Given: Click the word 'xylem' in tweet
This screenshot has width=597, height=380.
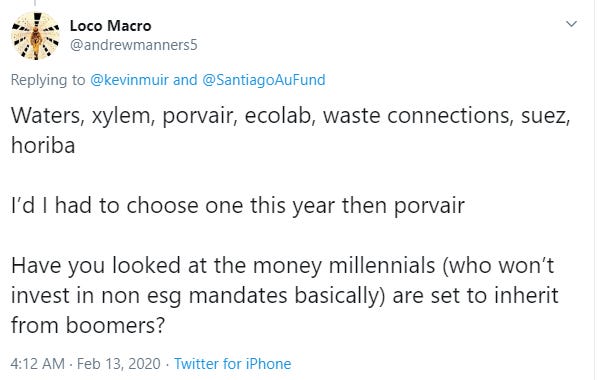Looking at the screenshot, I should point(121,116).
